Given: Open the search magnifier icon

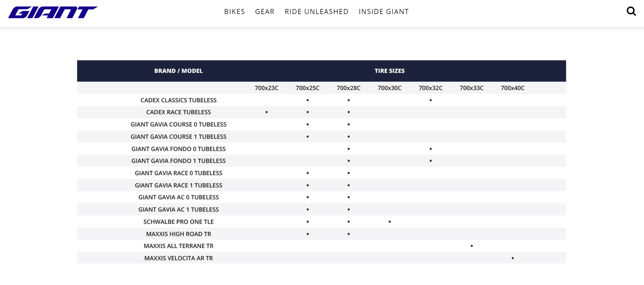Looking at the screenshot, I should pyautogui.click(x=631, y=11).
